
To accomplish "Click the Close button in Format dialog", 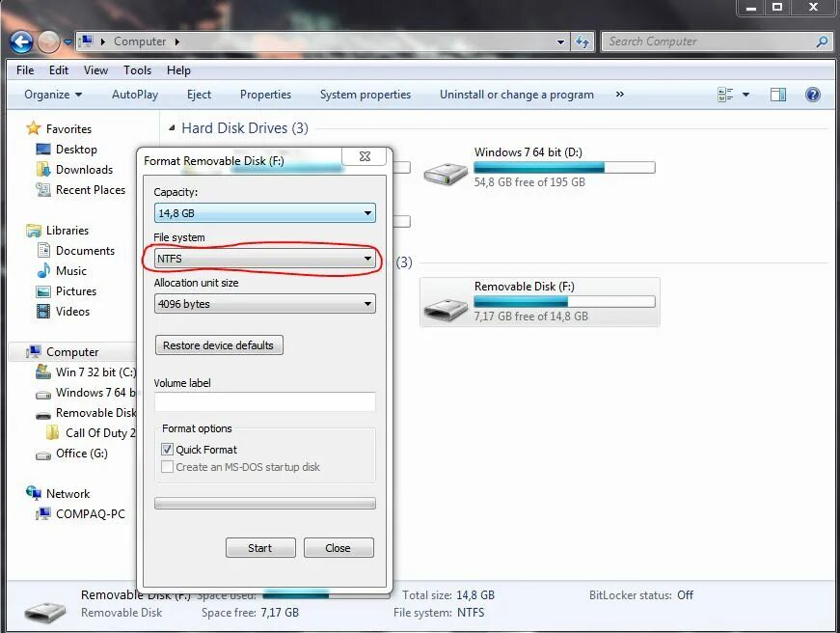I will pos(339,548).
